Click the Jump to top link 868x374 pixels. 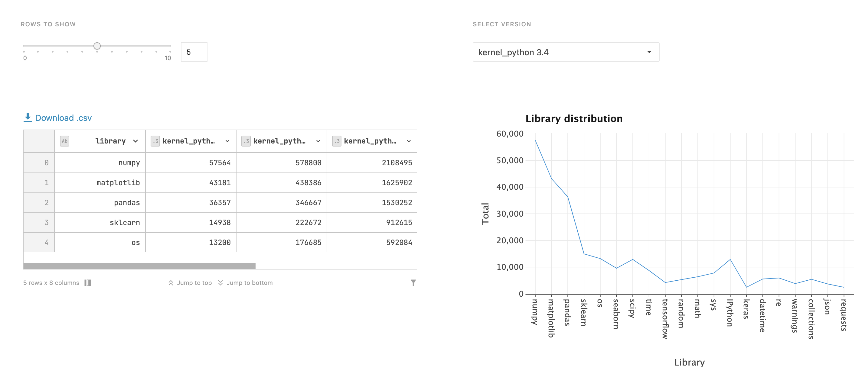(194, 282)
